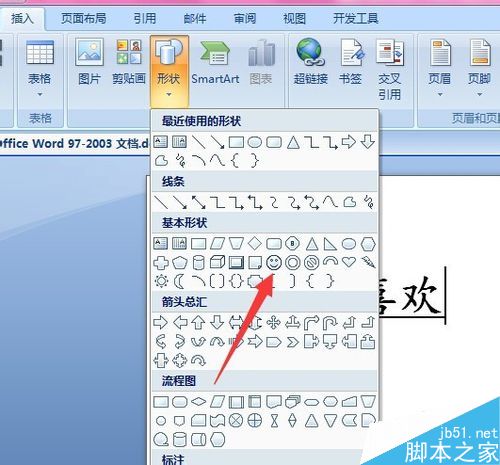500x465 pixels.
Task: Select the Lightning Bolt shape in 基本形状
Action: click(x=368, y=262)
